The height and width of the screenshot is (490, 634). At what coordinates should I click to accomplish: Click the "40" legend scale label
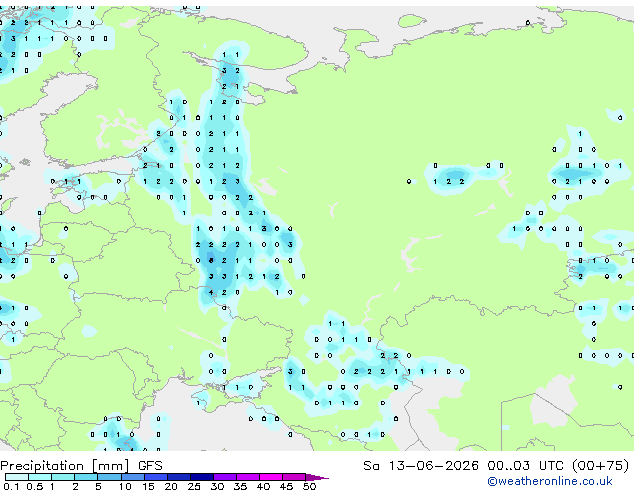coord(263,486)
